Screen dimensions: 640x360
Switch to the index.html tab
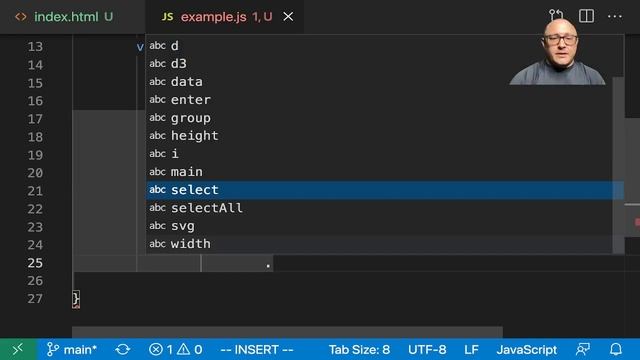point(64,17)
